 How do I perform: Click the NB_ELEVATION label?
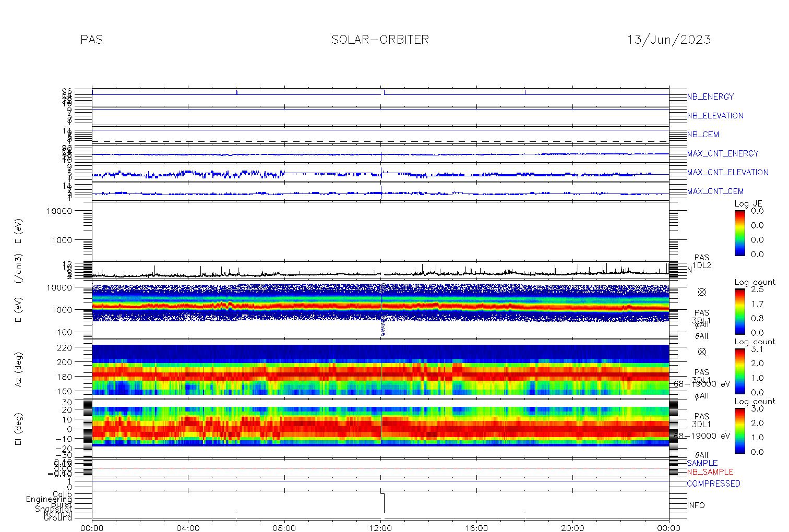[715, 116]
